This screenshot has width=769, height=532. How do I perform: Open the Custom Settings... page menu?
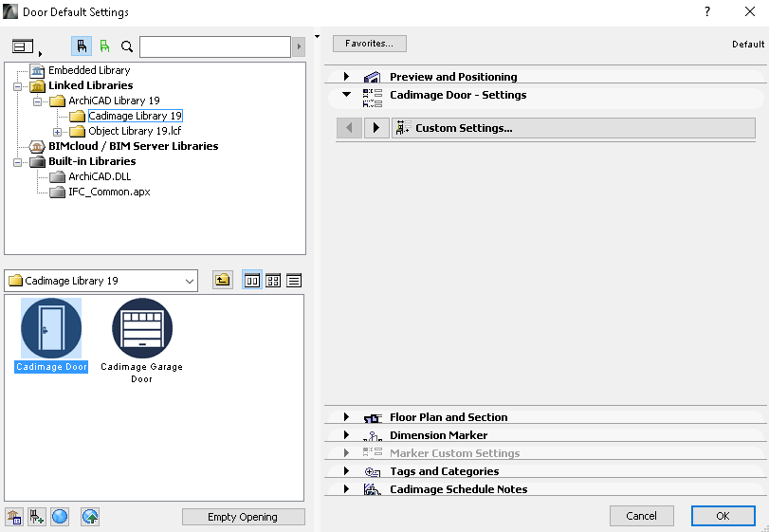574,128
